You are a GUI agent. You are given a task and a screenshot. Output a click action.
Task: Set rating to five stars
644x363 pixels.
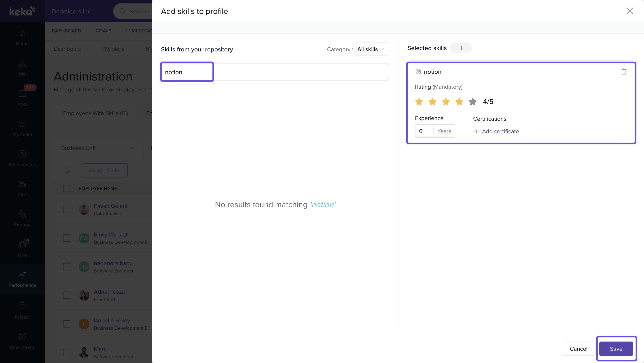click(472, 102)
